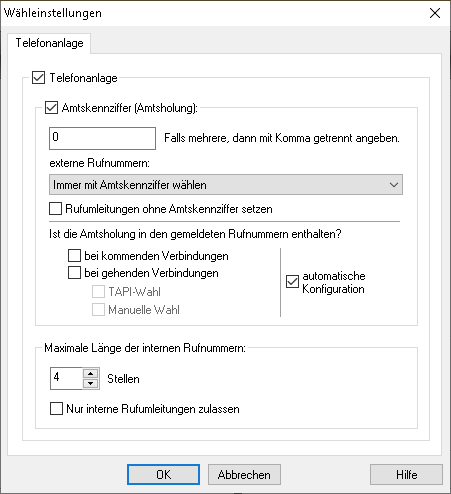Image resolution: width=451 pixels, height=494 pixels.
Task: Decrease Stellen value with down arrow
Action: [x=90, y=383]
